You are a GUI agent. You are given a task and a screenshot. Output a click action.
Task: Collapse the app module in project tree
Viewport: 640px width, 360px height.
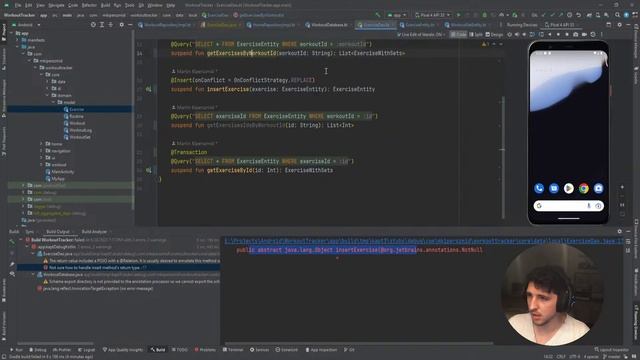point(11,33)
